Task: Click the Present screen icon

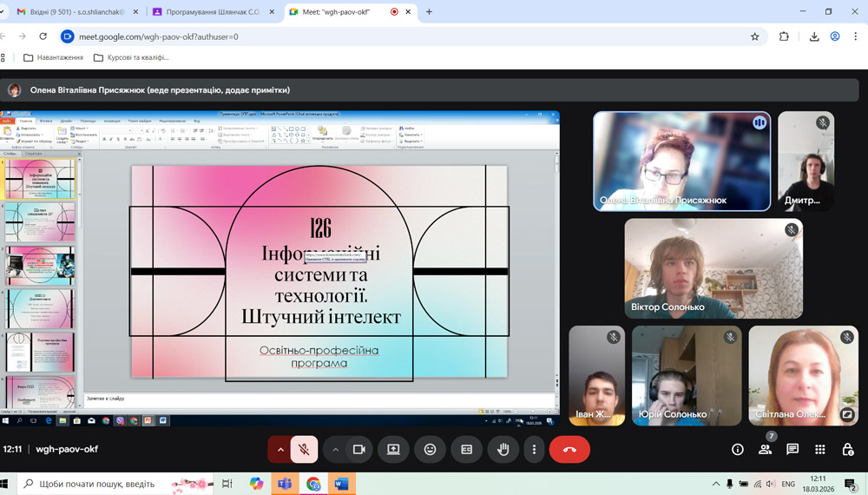Action: [x=393, y=450]
